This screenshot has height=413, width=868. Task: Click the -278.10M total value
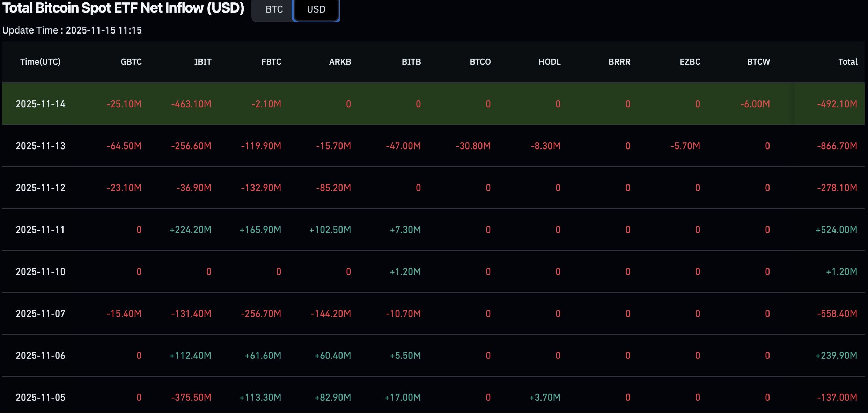click(x=837, y=188)
